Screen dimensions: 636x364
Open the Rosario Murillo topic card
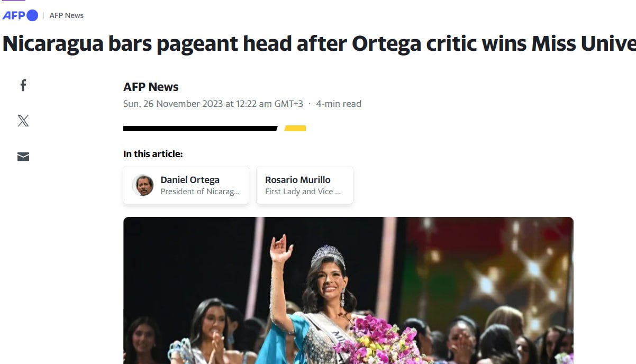(305, 185)
